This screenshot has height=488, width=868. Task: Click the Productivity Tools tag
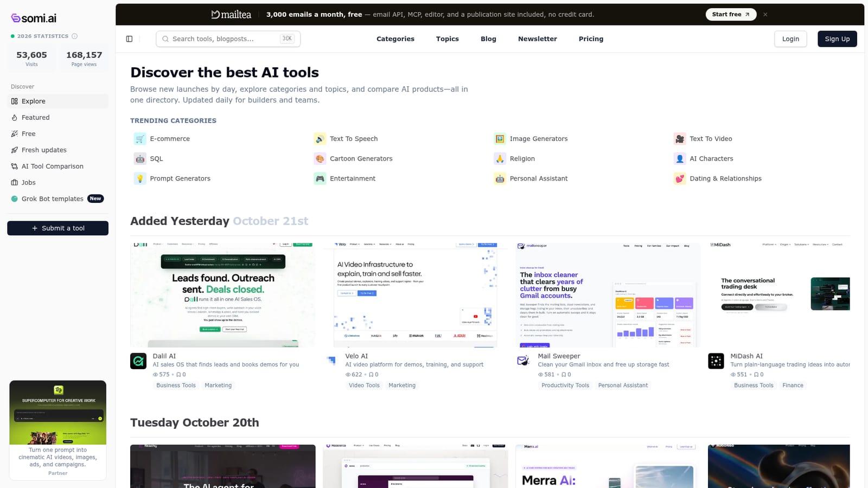[565, 386]
